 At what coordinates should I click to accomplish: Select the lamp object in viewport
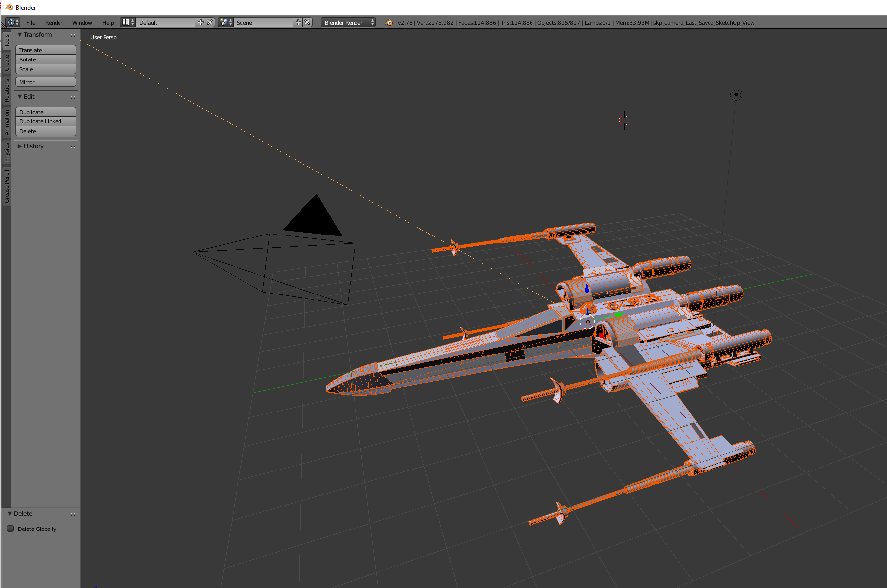click(x=736, y=94)
